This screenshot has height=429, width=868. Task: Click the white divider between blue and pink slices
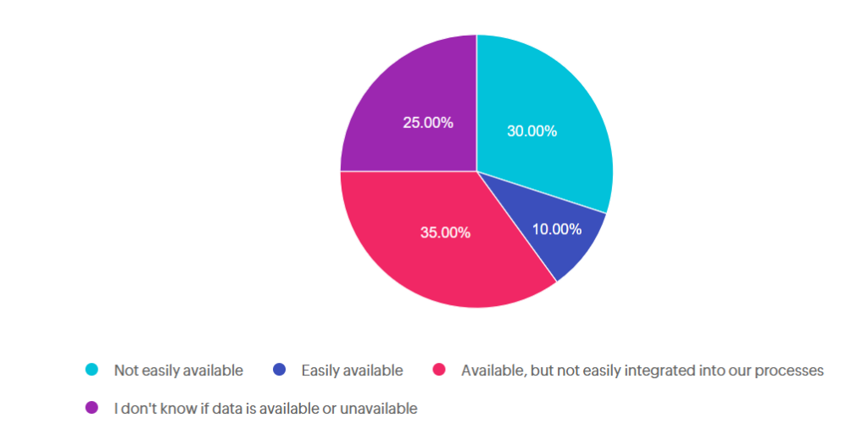click(x=516, y=226)
